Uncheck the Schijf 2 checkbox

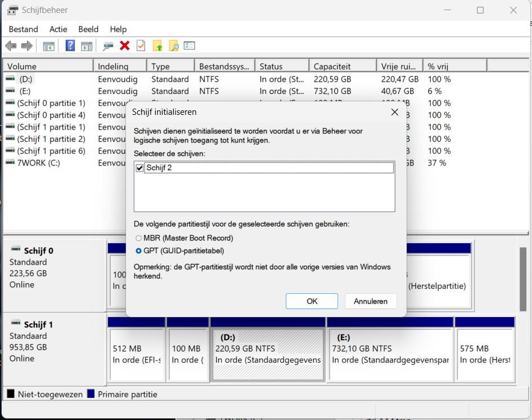[140, 168]
